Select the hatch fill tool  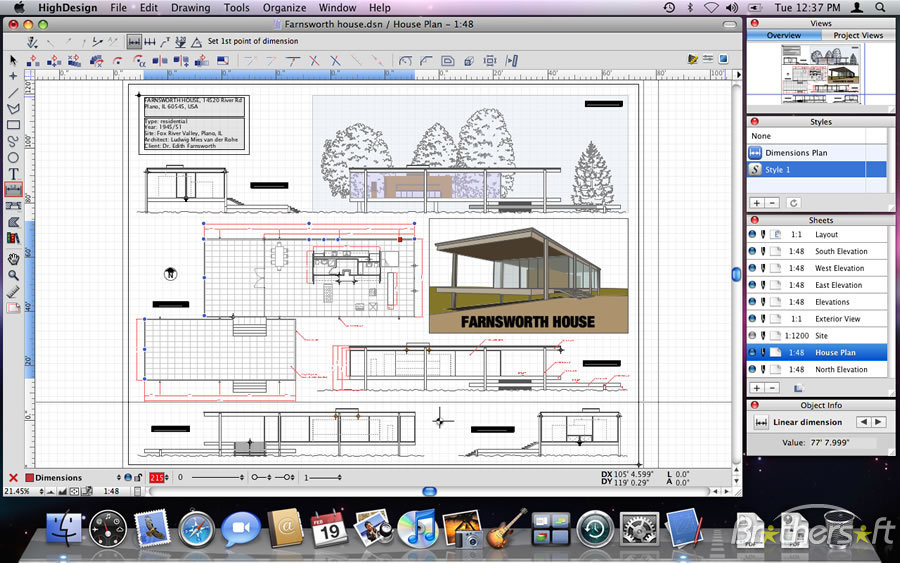tap(13, 222)
